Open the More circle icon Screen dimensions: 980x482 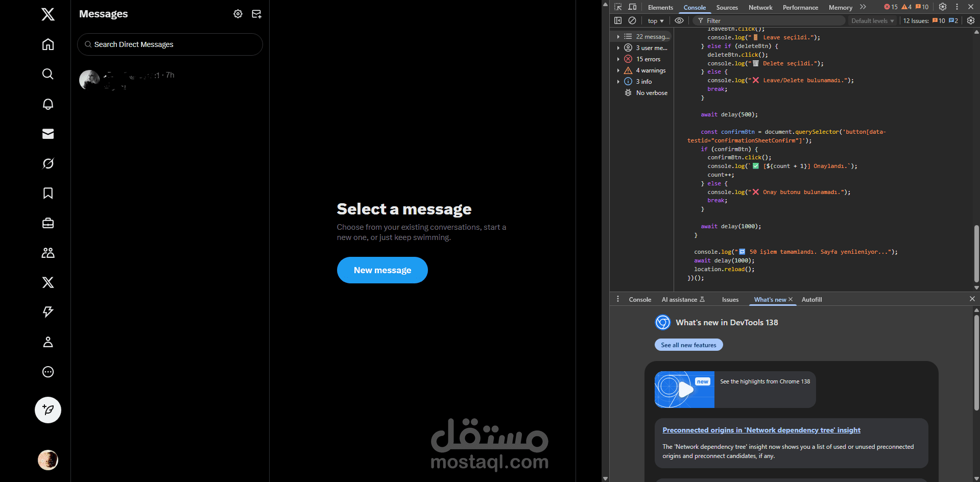(x=48, y=372)
